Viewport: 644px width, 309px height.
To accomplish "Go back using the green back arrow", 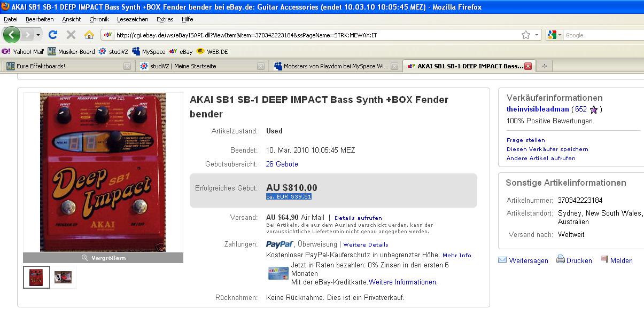I will [x=12, y=35].
